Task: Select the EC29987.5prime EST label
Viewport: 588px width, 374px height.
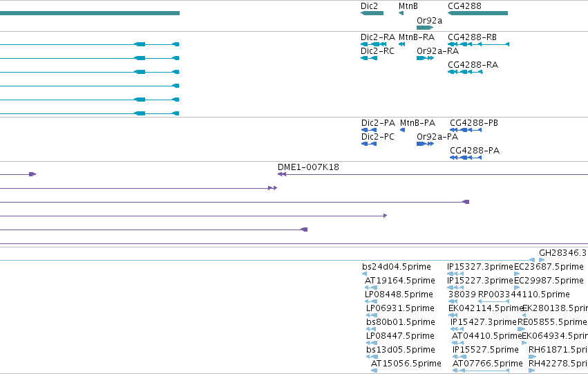Action: [x=549, y=281]
